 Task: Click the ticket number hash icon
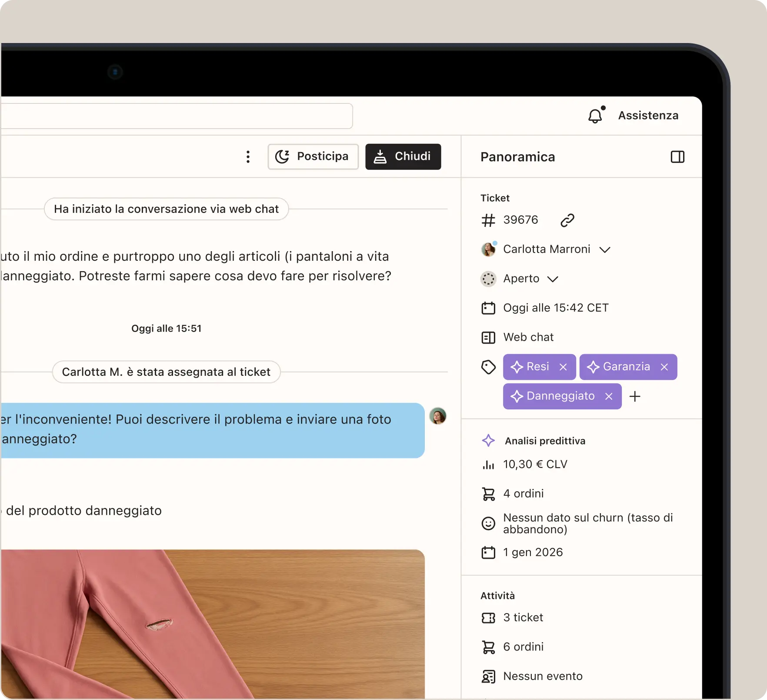click(x=488, y=220)
